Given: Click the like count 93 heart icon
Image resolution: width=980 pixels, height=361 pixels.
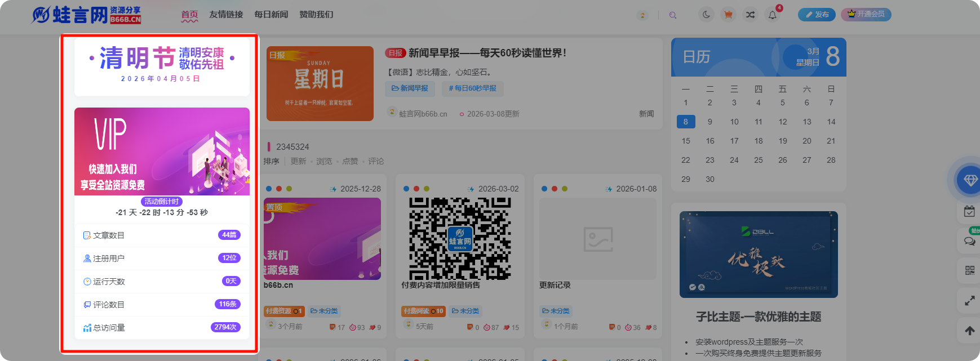Looking at the screenshot, I should [x=353, y=327].
